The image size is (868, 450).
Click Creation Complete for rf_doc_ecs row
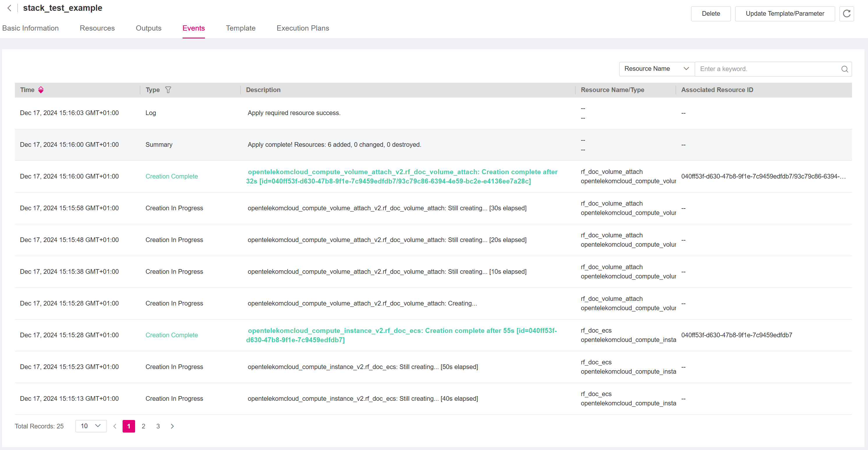point(172,335)
